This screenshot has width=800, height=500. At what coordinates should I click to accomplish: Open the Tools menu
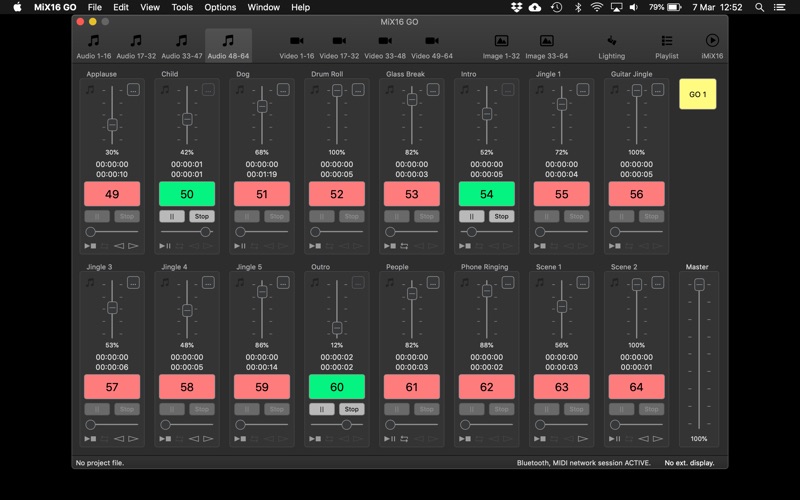pos(182,7)
